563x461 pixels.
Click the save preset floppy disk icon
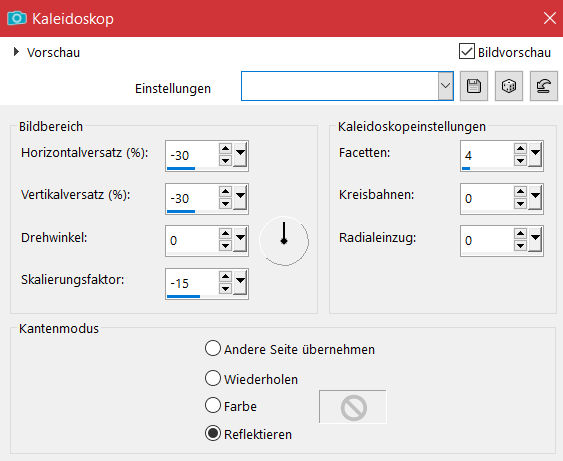pos(474,86)
